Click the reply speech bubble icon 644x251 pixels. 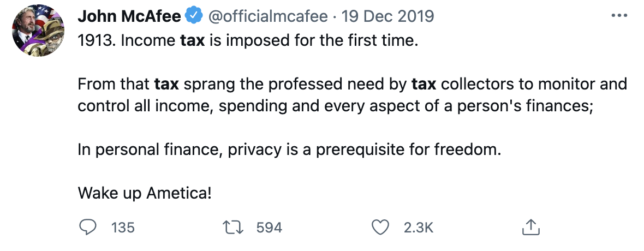88,227
